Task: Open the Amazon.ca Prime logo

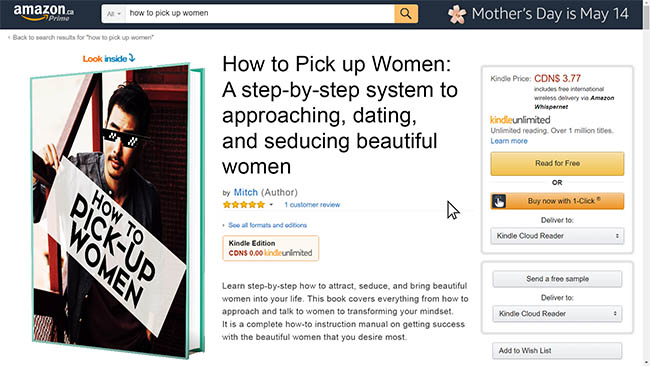Action: click(44, 13)
